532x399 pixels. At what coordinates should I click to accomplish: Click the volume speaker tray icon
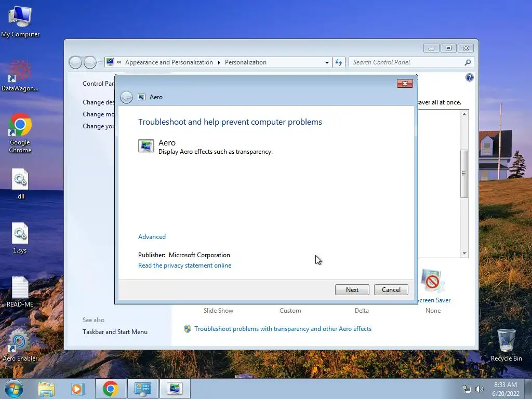click(479, 389)
